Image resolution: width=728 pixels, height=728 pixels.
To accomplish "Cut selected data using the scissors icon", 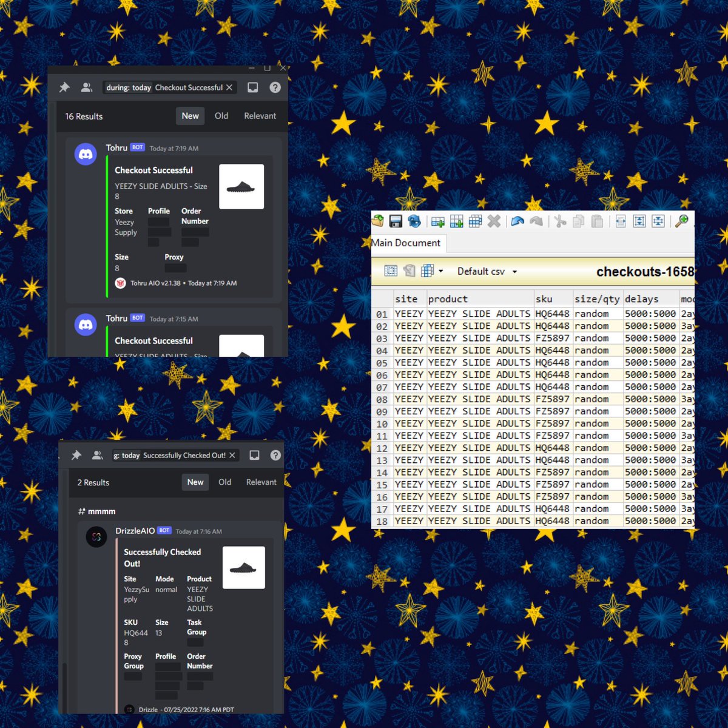I will (x=559, y=221).
